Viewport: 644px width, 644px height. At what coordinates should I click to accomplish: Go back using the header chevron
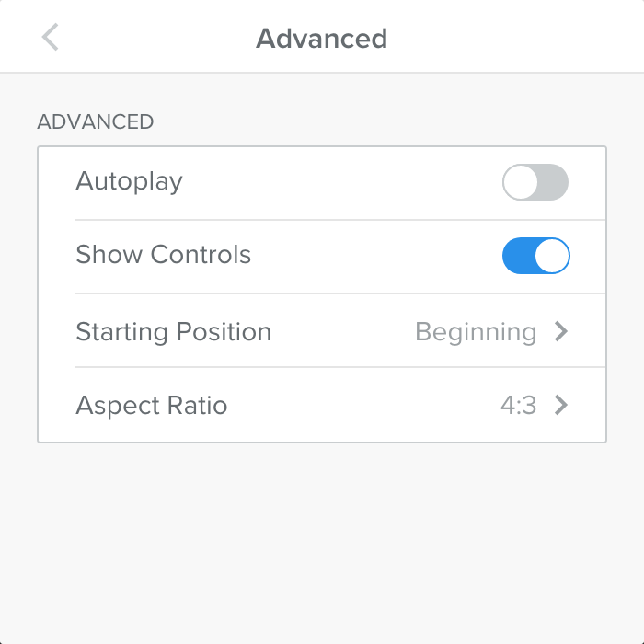coord(51,38)
